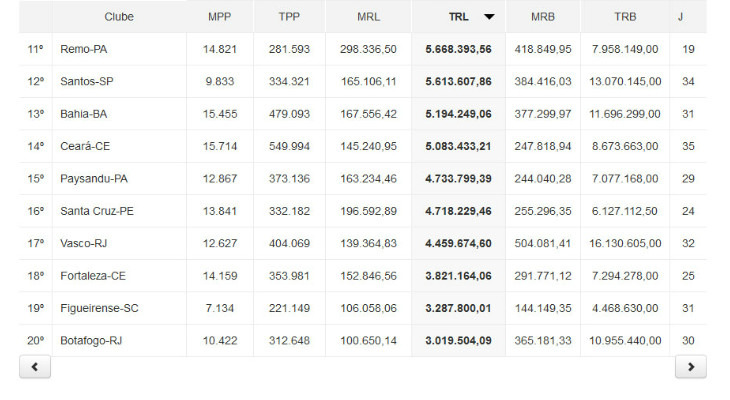The width and height of the screenshot is (730, 400).
Task: Select Paysandu-PA in the table
Action: coord(95,179)
